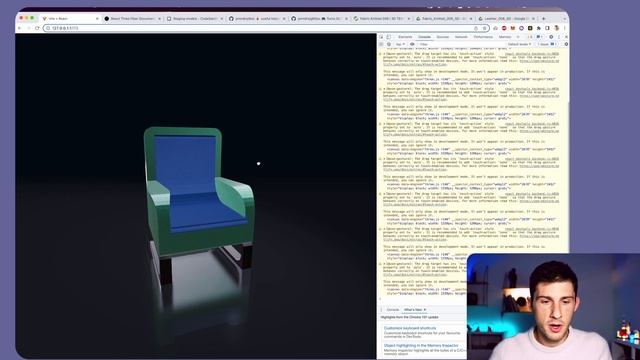Select the Console panel tab in DevTools

424,37
